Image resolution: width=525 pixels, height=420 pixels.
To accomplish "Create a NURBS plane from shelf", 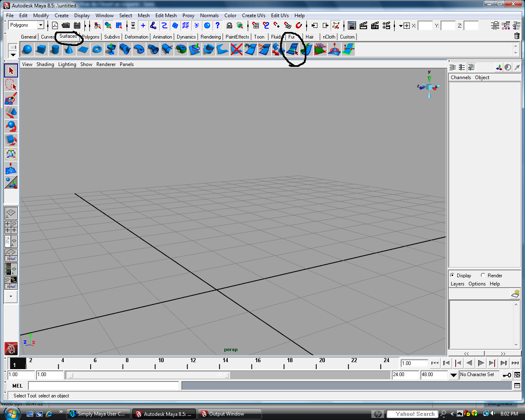I will [83, 50].
